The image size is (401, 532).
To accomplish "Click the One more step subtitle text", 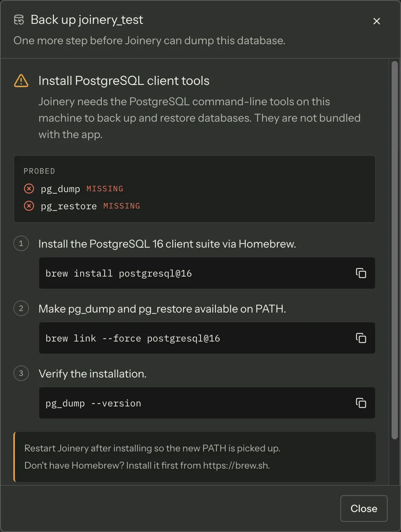I will (149, 41).
